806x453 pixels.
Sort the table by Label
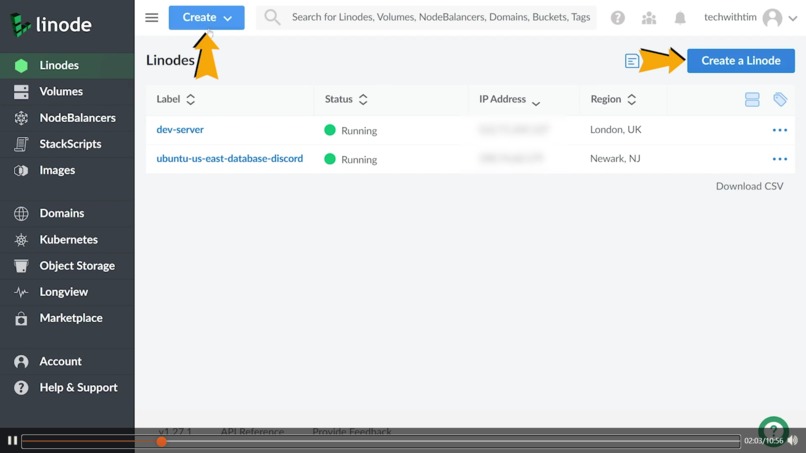click(176, 99)
